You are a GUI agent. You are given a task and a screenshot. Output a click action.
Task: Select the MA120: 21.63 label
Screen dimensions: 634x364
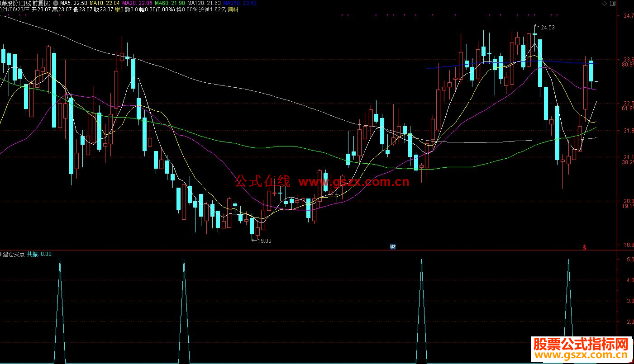(x=204, y=3)
